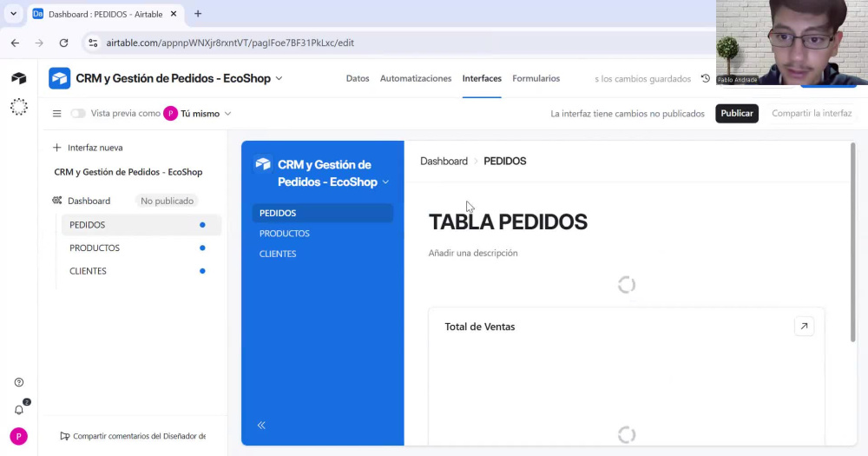Click the plus icon next to Interfaz nueva
868x456 pixels.
coord(56,148)
